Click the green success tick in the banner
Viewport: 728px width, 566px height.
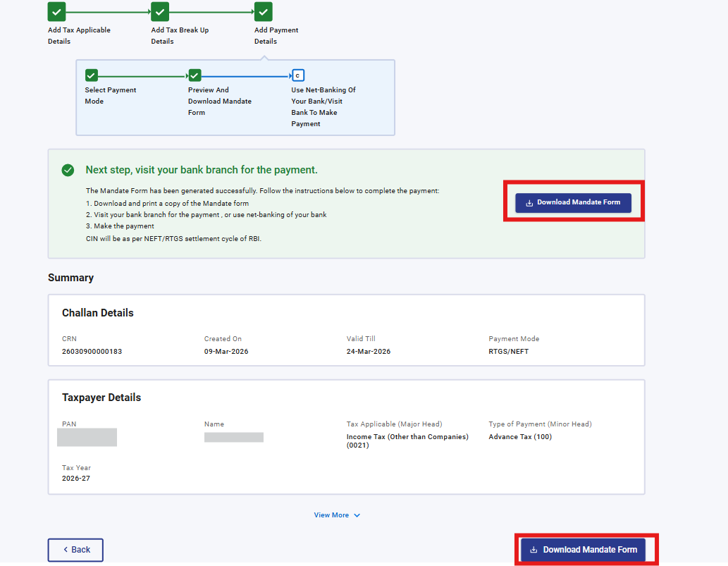tap(68, 170)
